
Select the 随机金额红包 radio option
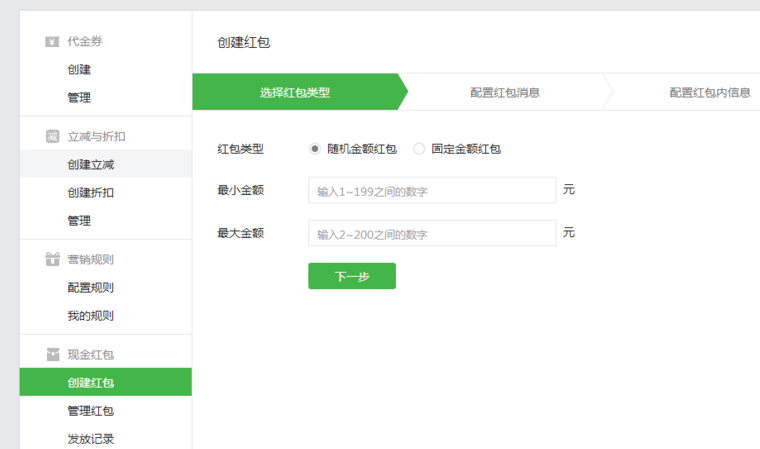coord(315,149)
